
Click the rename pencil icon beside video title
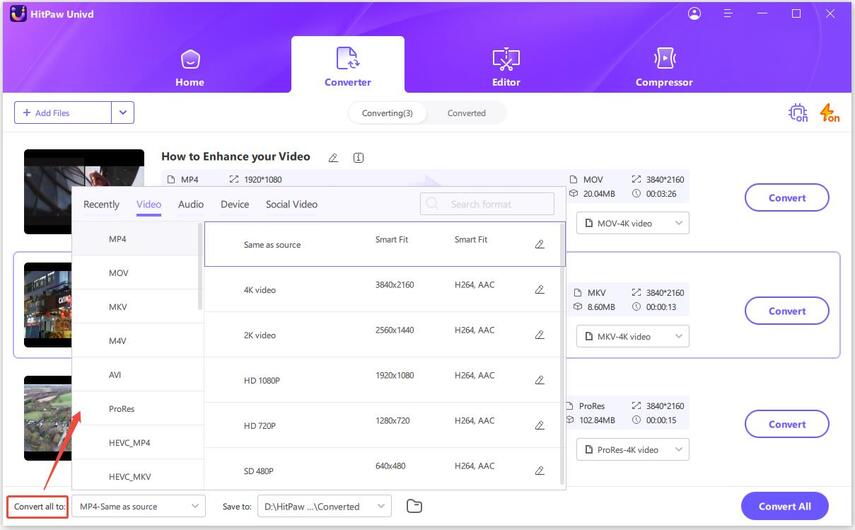tap(333, 158)
